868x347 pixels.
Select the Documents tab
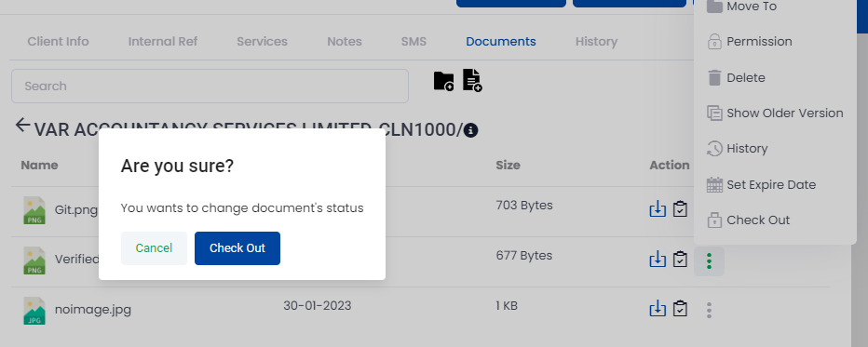click(501, 42)
